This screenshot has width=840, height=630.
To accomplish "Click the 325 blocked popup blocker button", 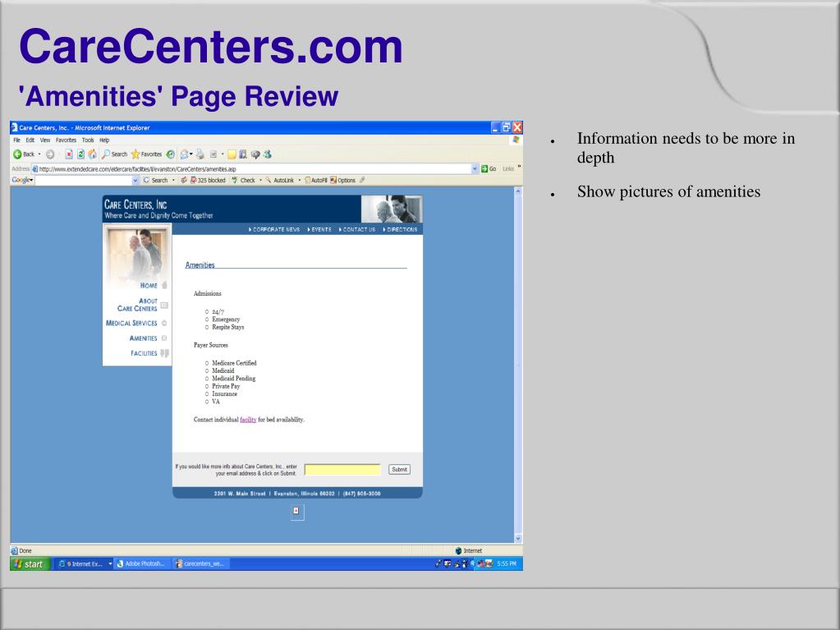I will pyautogui.click(x=208, y=181).
